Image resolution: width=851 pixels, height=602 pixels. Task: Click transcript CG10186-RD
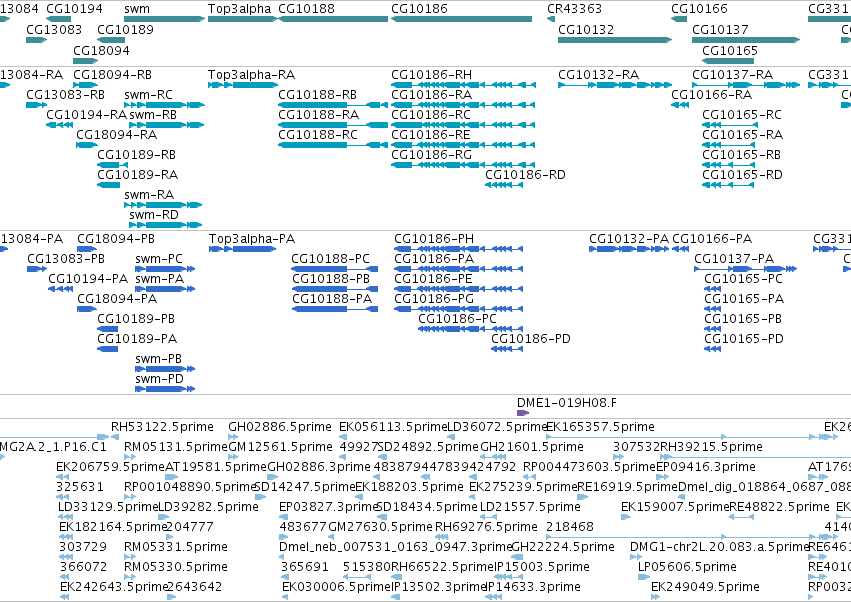tap(504, 185)
